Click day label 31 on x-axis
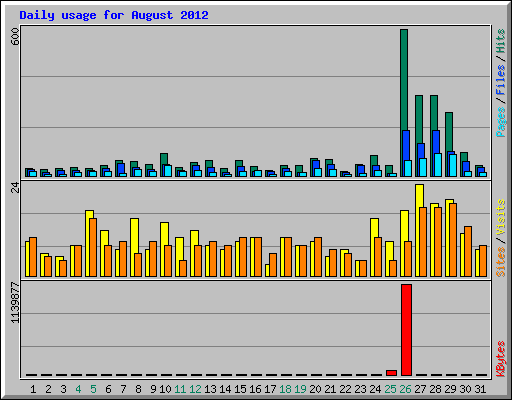The width and height of the screenshot is (512, 400). click(x=480, y=389)
